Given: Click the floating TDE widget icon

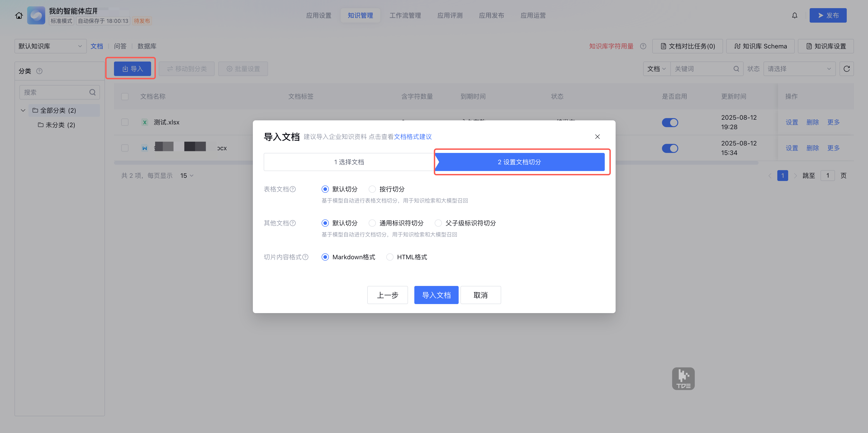Looking at the screenshot, I should 683,379.
